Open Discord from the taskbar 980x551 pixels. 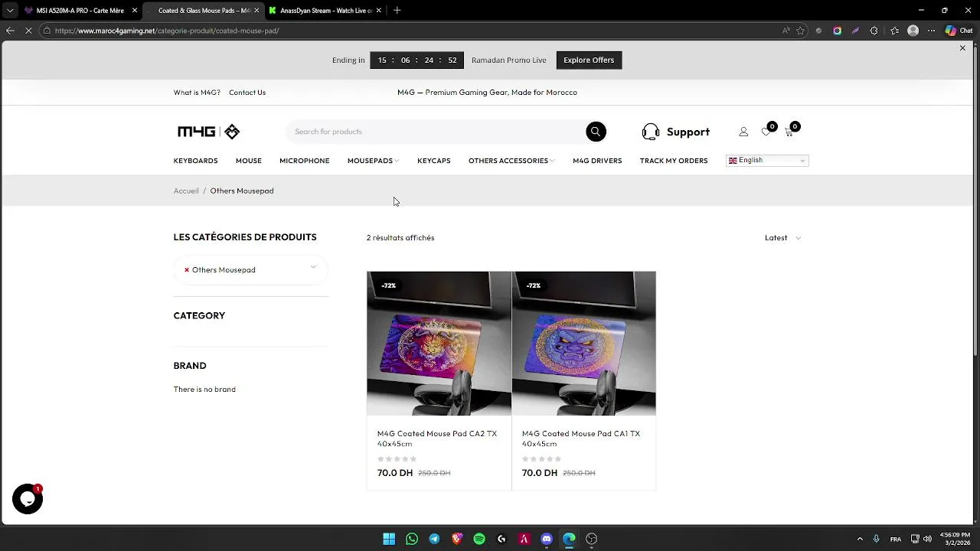pyautogui.click(x=547, y=539)
